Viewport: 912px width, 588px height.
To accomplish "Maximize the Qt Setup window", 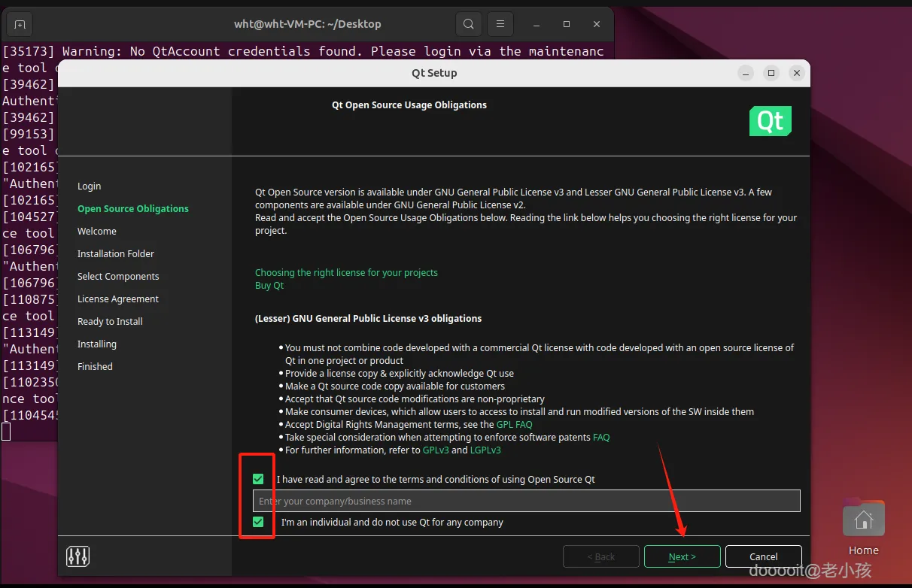I will coord(771,73).
